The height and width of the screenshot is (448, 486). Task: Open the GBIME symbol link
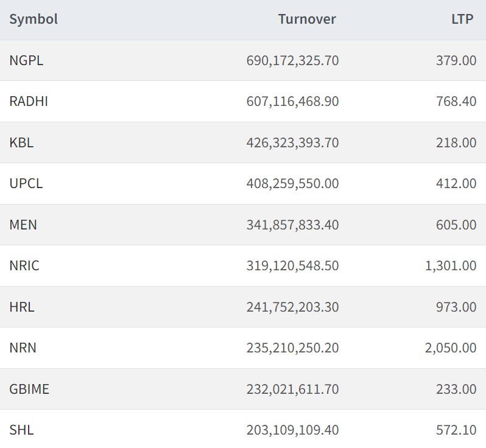(x=29, y=389)
